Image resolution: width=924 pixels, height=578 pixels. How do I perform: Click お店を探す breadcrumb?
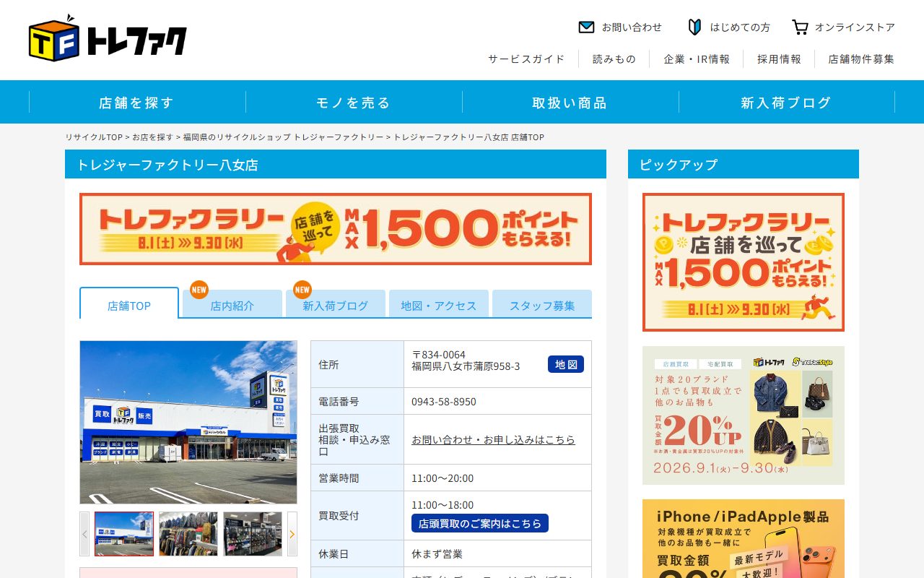click(x=153, y=137)
